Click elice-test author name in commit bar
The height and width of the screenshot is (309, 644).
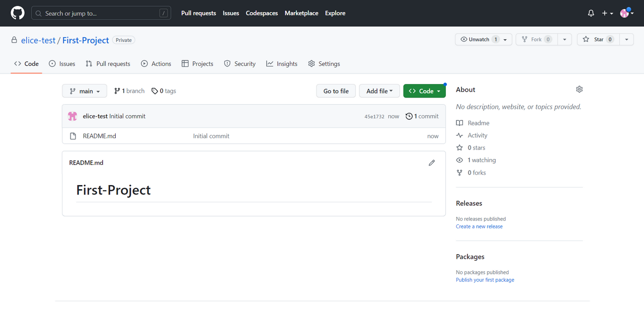95,116
